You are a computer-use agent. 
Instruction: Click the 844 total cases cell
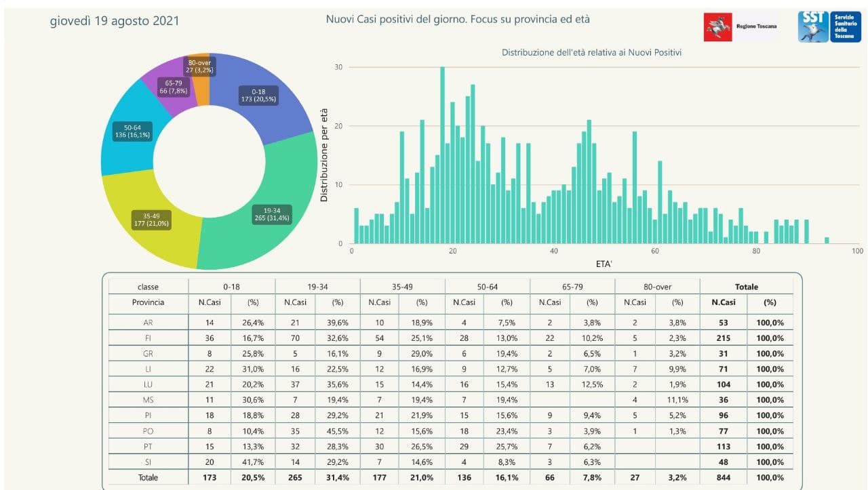[724, 477]
